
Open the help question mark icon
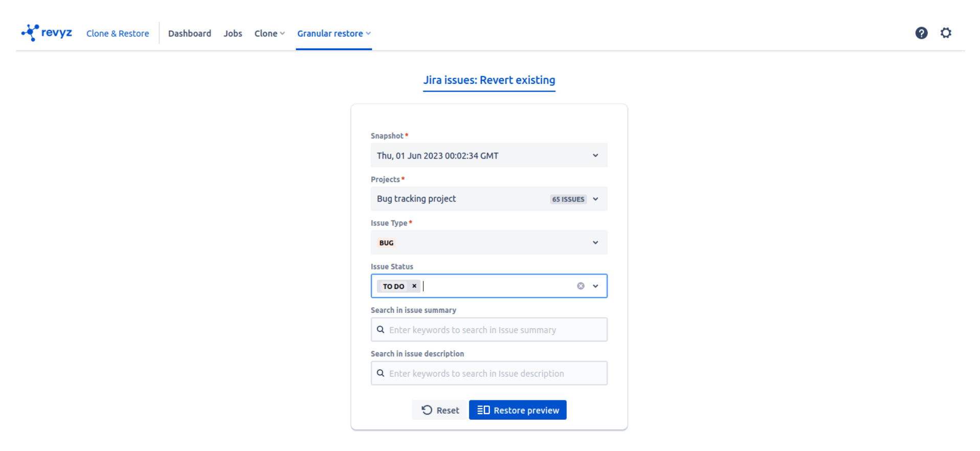pos(921,33)
